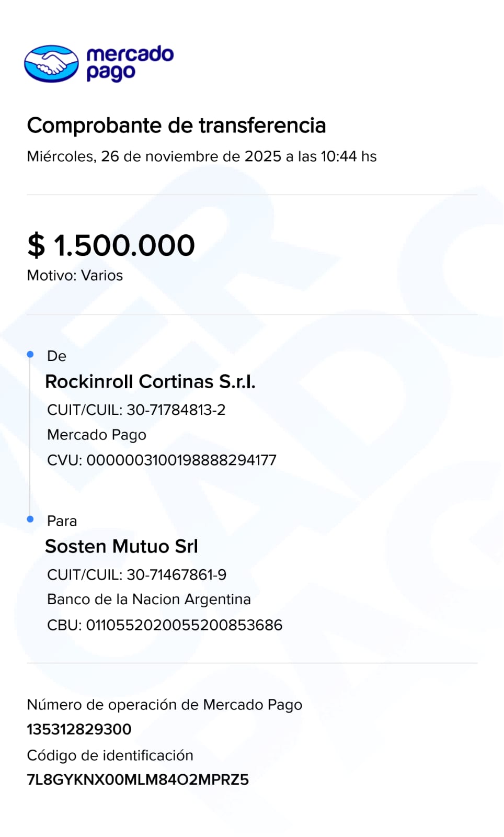504x837 pixels.
Task: Click the sender's "Mercado Pago" account line
Action: [x=97, y=435]
